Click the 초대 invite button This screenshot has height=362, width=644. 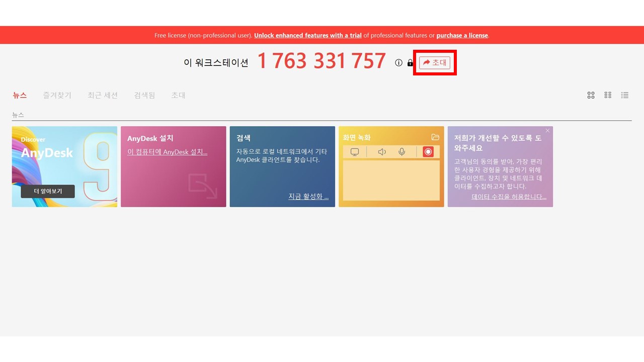[435, 62]
